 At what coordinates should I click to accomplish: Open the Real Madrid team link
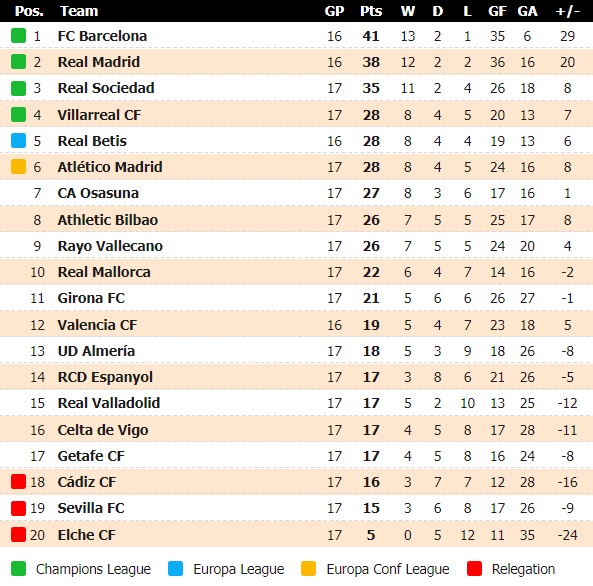click(x=99, y=62)
